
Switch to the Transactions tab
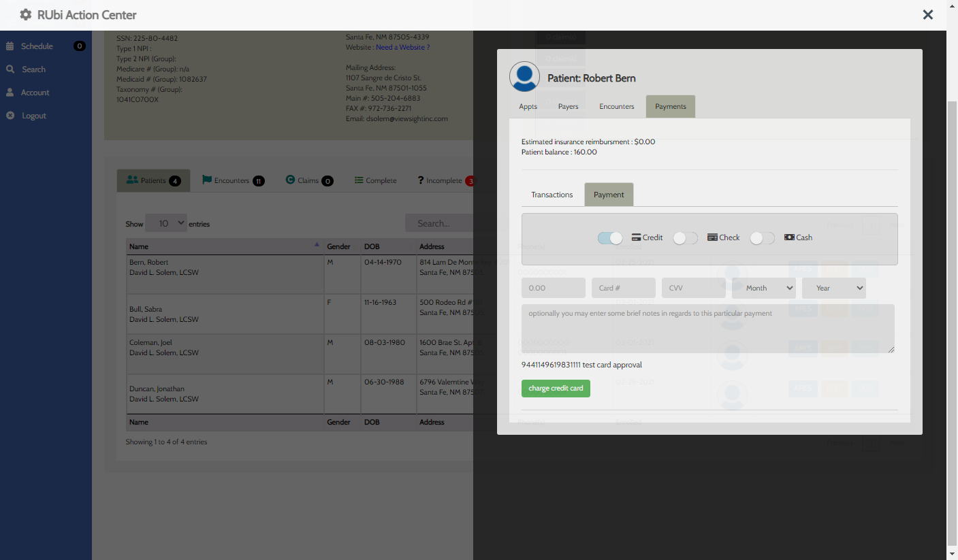pyautogui.click(x=552, y=195)
